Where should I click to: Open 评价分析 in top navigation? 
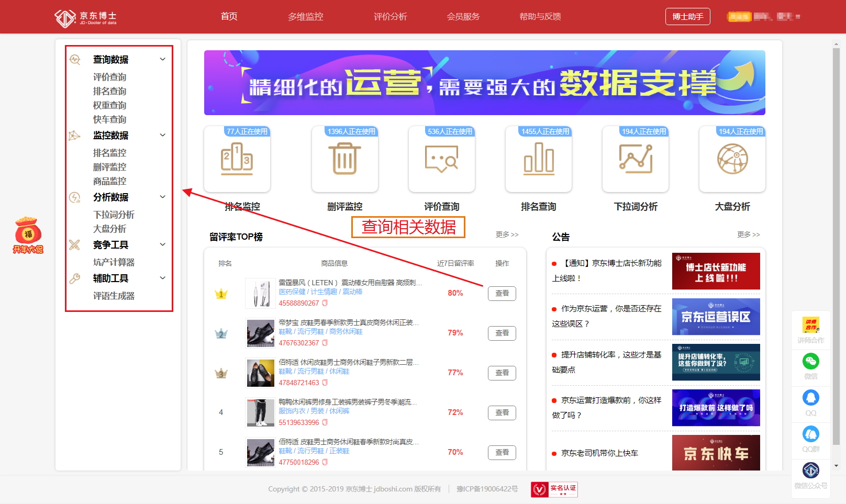click(391, 17)
